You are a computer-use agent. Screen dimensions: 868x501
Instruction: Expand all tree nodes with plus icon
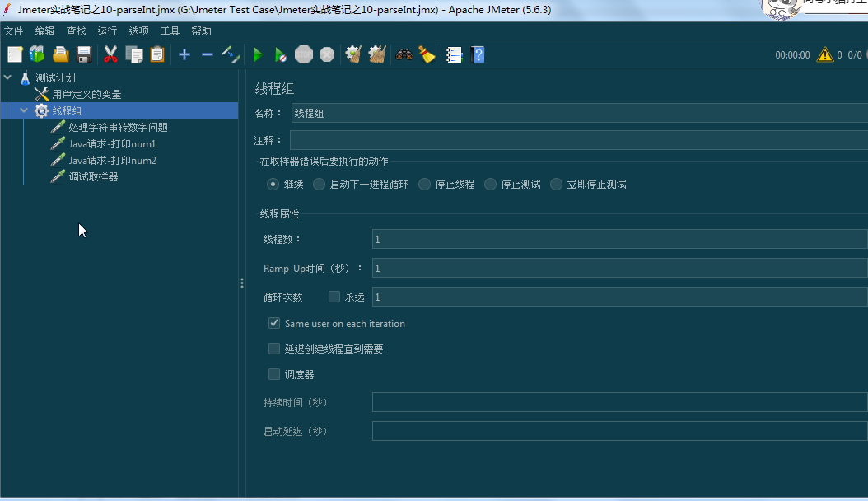pos(184,54)
